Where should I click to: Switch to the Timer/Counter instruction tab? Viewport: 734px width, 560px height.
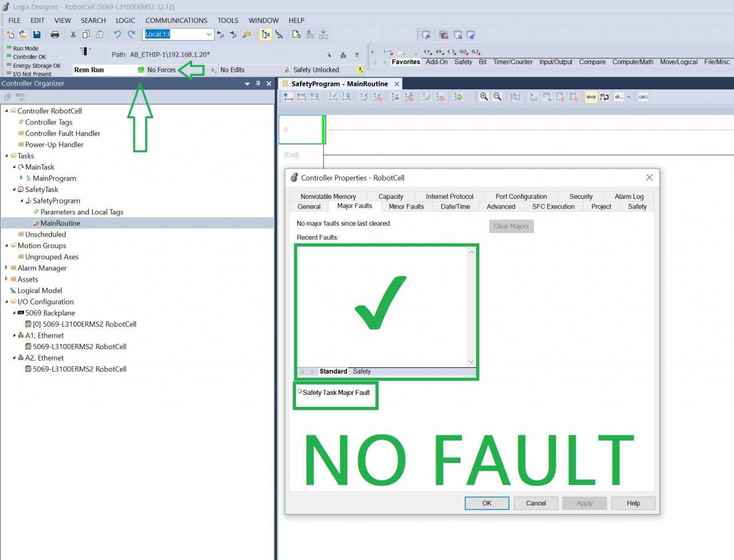[513, 62]
